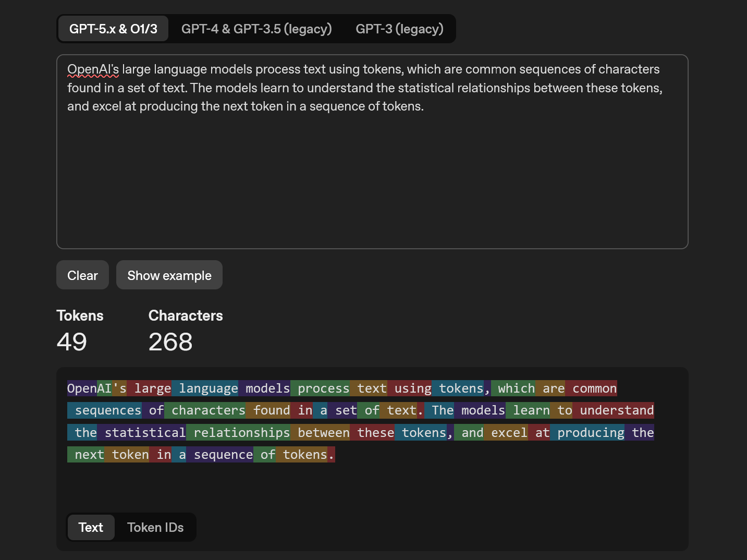The width and height of the screenshot is (747, 560).
Task: Switch to GPT-4 & GPT-3.5 (legacy) tab
Action: (256, 29)
